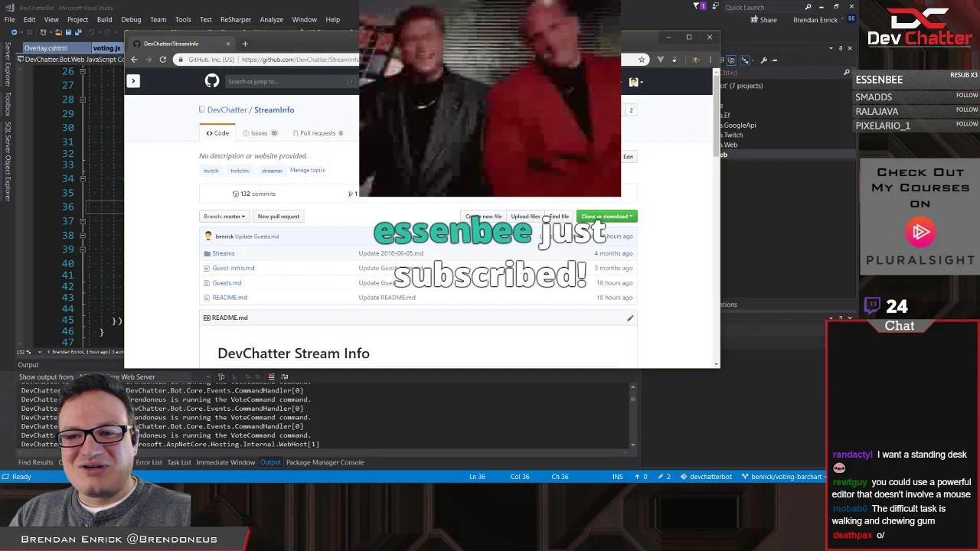This screenshot has width=980, height=551.
Task: Open a new browser tab
Action: (x=245, y=44)
